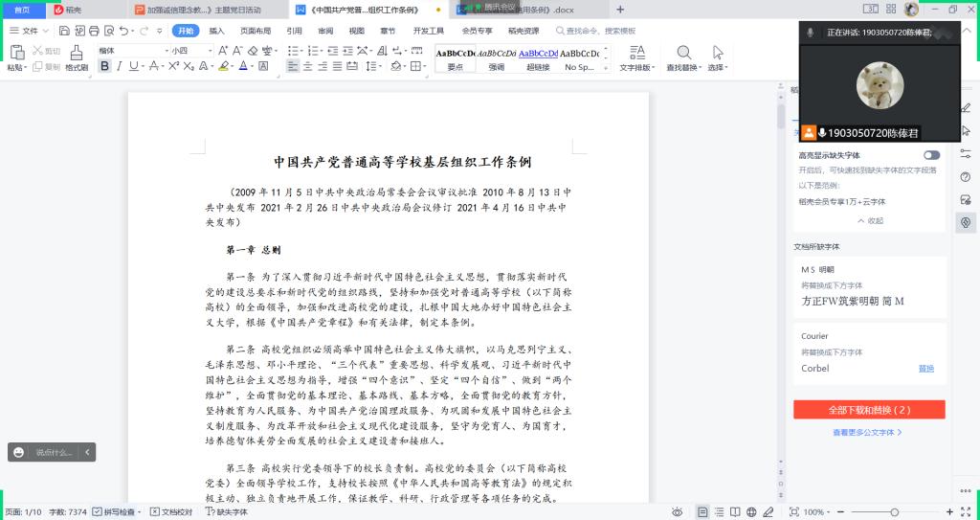Click the help question-mark icon in sidebar
This screenshot has height=520, width=980.
coord(965,177)
